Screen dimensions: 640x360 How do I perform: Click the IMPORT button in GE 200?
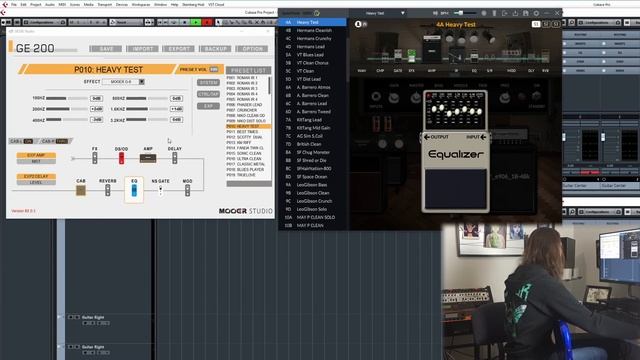142,49
